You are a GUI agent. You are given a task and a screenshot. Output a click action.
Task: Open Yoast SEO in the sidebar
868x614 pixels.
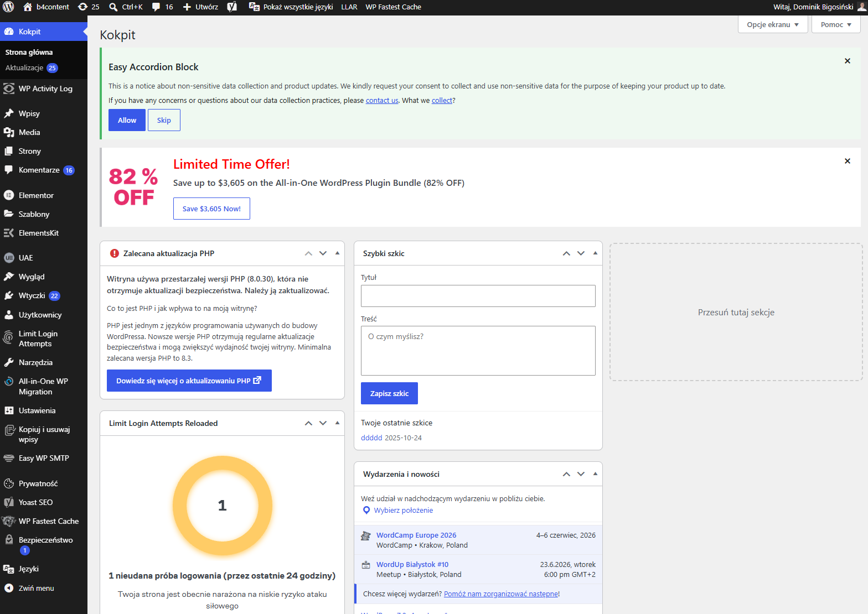(44, 502)
